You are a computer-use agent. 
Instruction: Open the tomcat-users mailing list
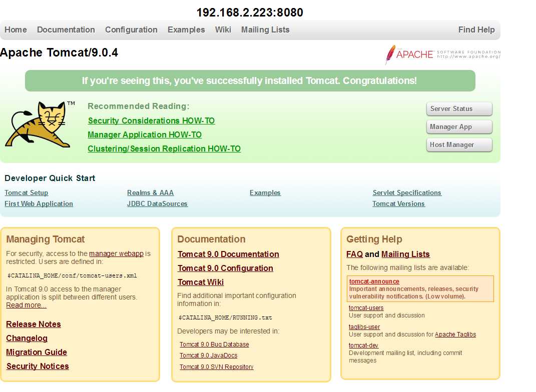(366, 307)
